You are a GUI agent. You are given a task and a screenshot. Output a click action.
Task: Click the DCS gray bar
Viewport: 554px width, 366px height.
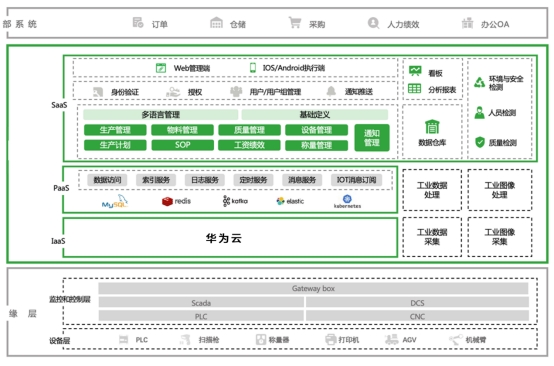(417, 302)
